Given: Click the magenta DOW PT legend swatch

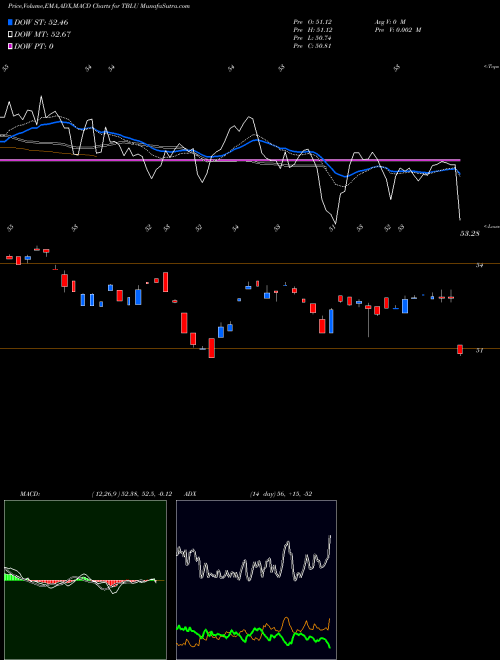Looking at the screenshot, I should tap(10, 46).
